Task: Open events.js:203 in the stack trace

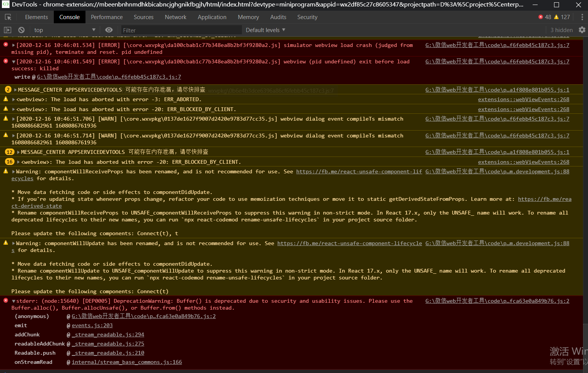Action: 92,325
